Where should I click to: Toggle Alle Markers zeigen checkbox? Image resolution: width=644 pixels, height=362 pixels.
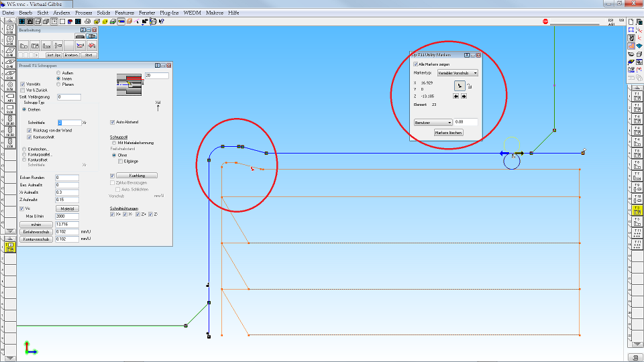pyautogui.click(x=416, y=64)
